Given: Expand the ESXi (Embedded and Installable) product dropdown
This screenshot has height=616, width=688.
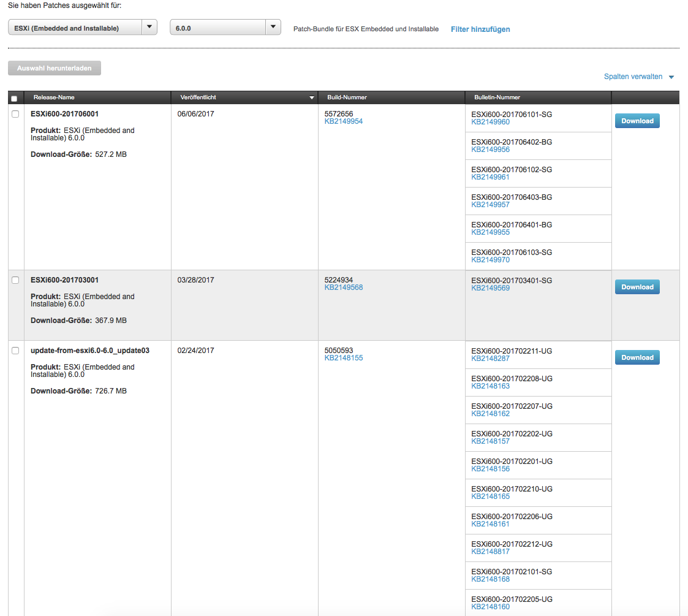Looking at the screenshot, I should click(149, 28).
